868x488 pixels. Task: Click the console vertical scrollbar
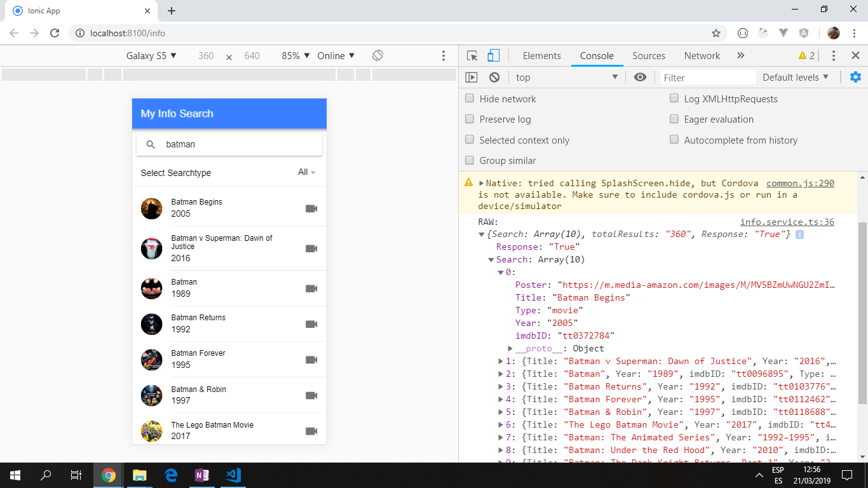pyautogui.click(x=862, y=313)
